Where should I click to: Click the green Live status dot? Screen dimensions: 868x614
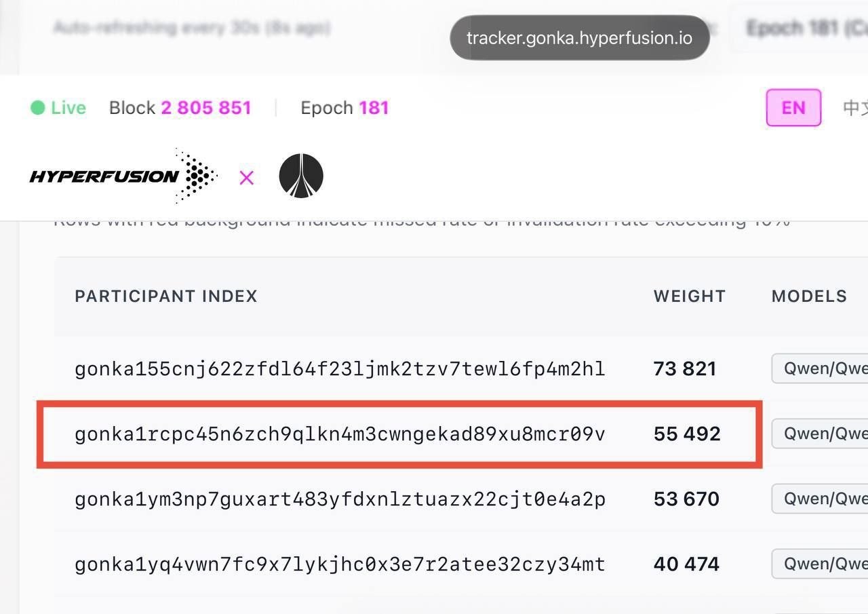pos(38,108)
